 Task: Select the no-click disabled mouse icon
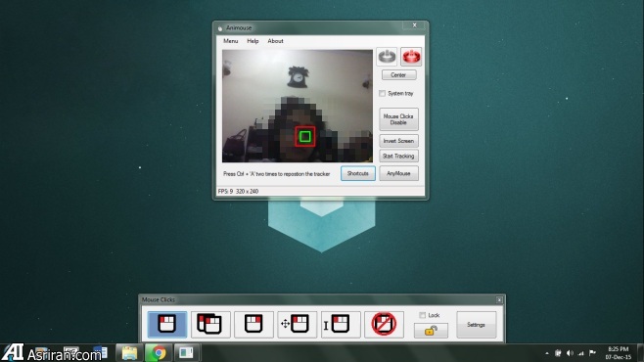[x=384, y=324]
